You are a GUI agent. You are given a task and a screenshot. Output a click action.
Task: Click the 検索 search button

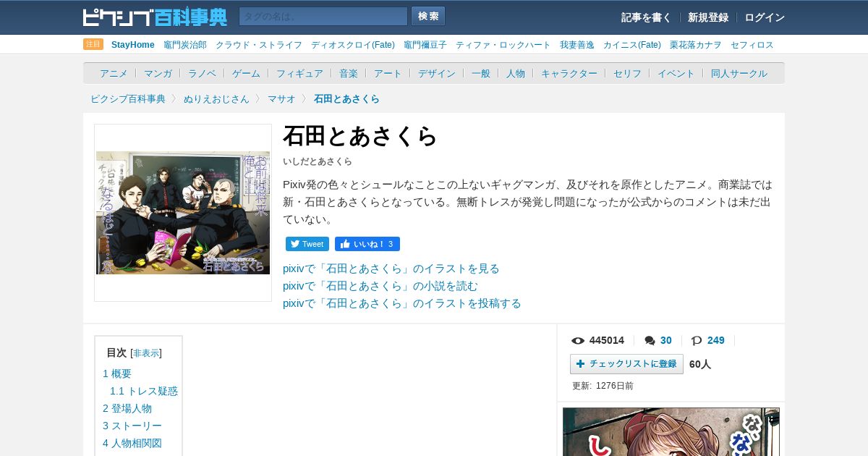[x=428, y=16]
